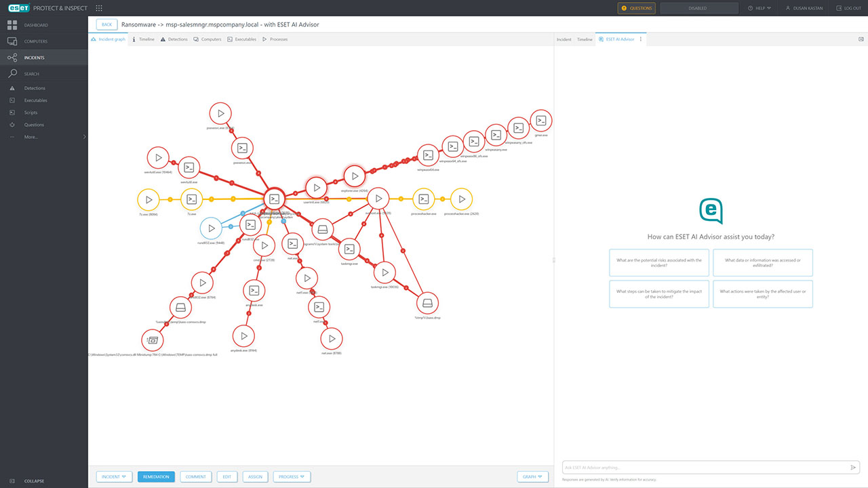Switch to the Computers tab
868x488 pixels.
click(x=208, y=39)
